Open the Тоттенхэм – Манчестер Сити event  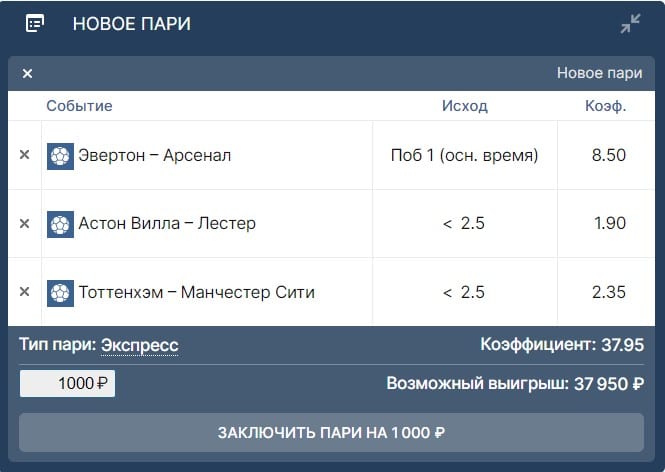196,292
